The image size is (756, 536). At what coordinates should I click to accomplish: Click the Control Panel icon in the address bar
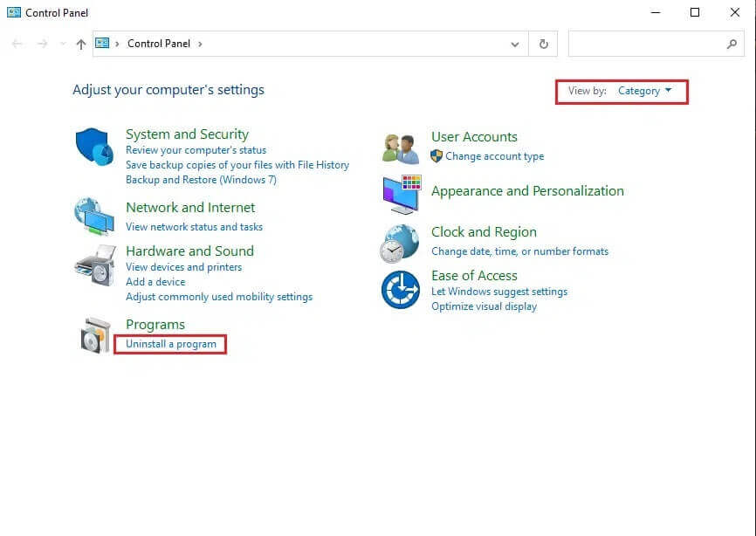click(102, 44)
